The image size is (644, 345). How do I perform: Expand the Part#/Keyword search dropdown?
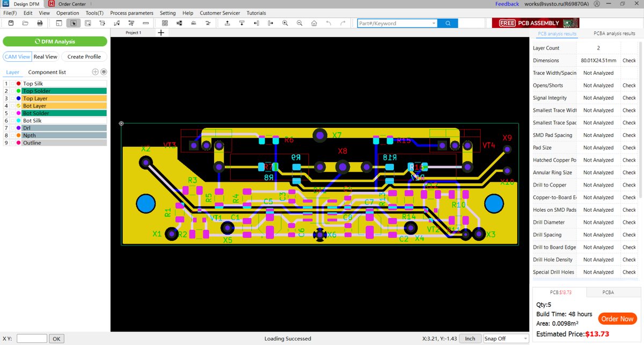tap(434, 24)
